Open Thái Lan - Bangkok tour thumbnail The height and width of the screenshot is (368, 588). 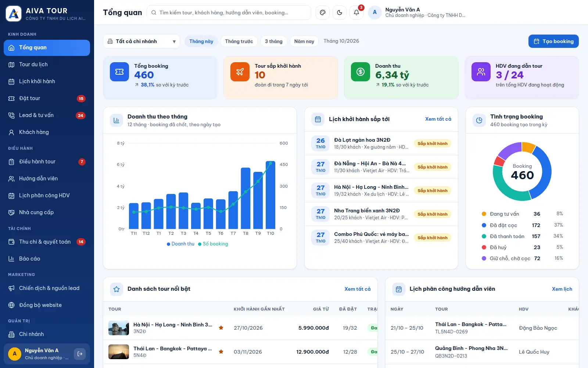point(119,352)
